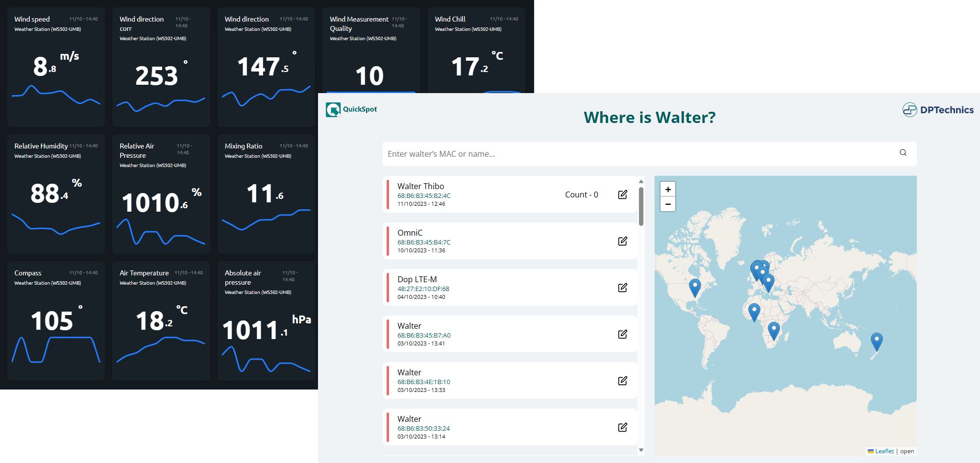
Task: Open the Absolute air pressure tile
Action: click(x=266, y=321)
